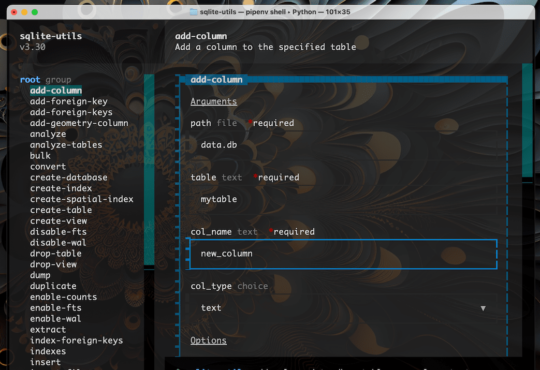Select disable-fts command

click(x=58, y=232)
